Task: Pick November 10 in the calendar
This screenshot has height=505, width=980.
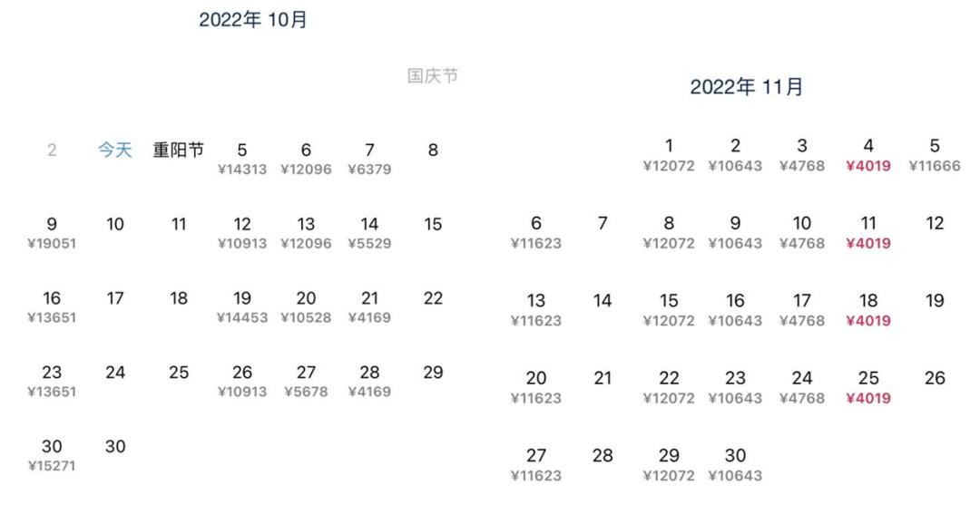Action: 802,231
